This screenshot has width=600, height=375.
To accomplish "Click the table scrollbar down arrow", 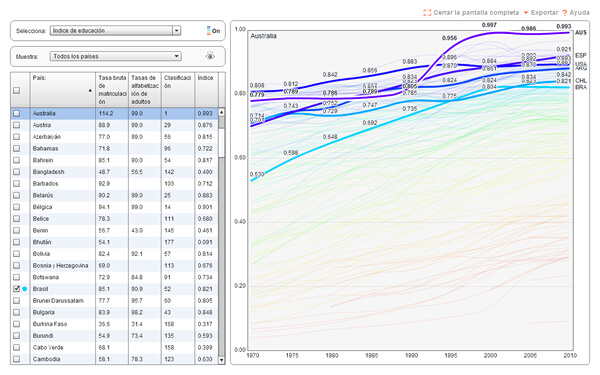I will click(x=221, y=360).
